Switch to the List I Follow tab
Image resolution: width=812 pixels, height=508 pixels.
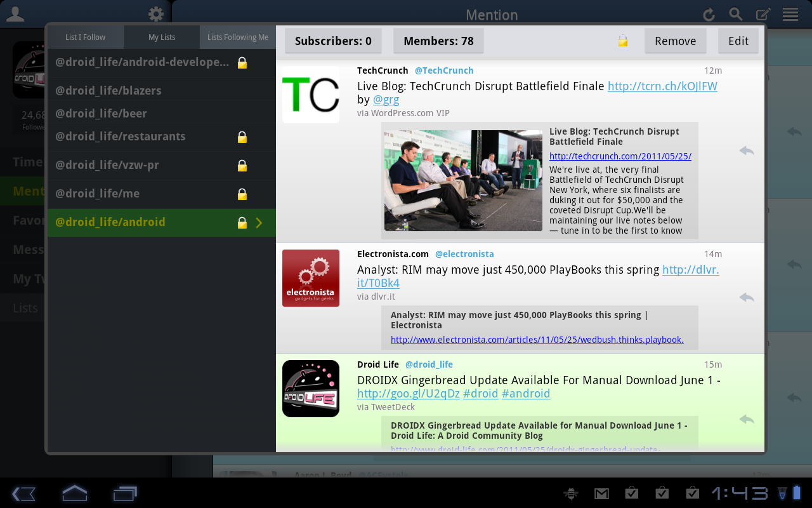point(86,37)
